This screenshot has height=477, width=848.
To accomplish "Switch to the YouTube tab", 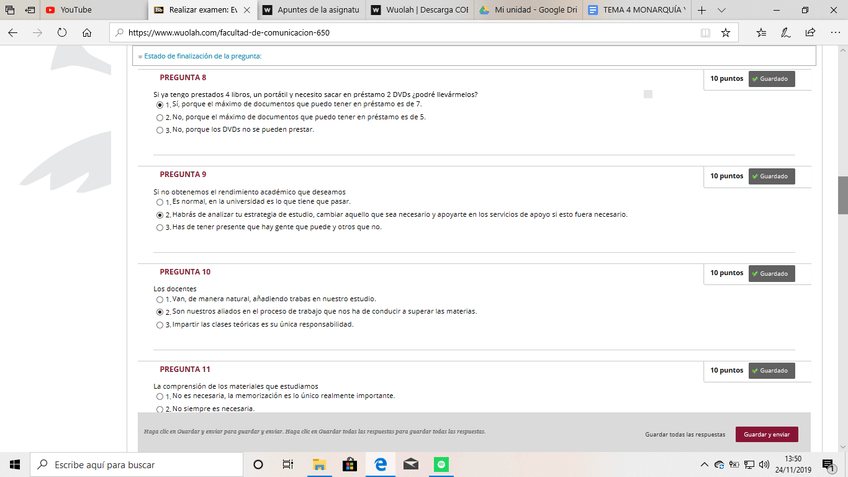I will click(75, 9).
